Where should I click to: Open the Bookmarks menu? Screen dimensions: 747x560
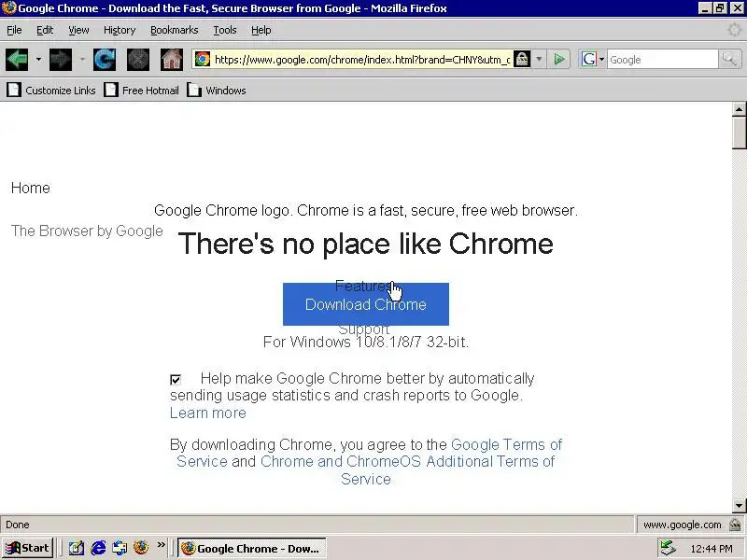[x=175, y=30]
